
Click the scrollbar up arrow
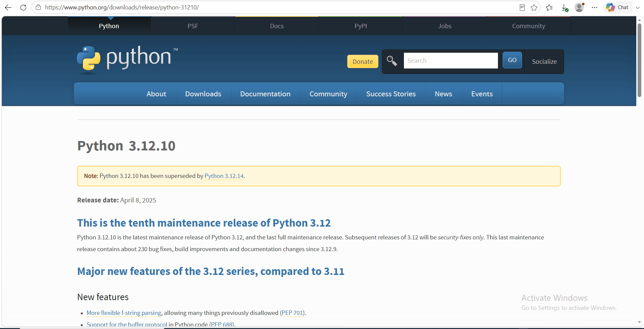click(640, 19)
